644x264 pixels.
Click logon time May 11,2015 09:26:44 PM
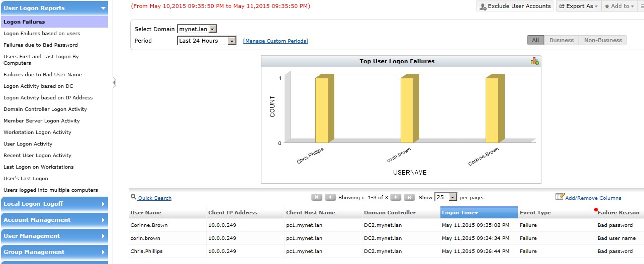pos(477,251)
